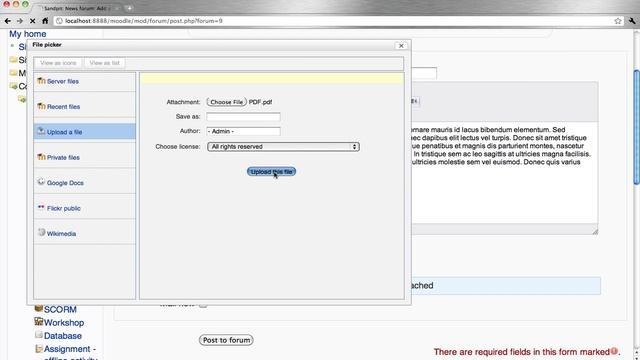
Task: Switch to View as list
Action: [x=104, y=63]
